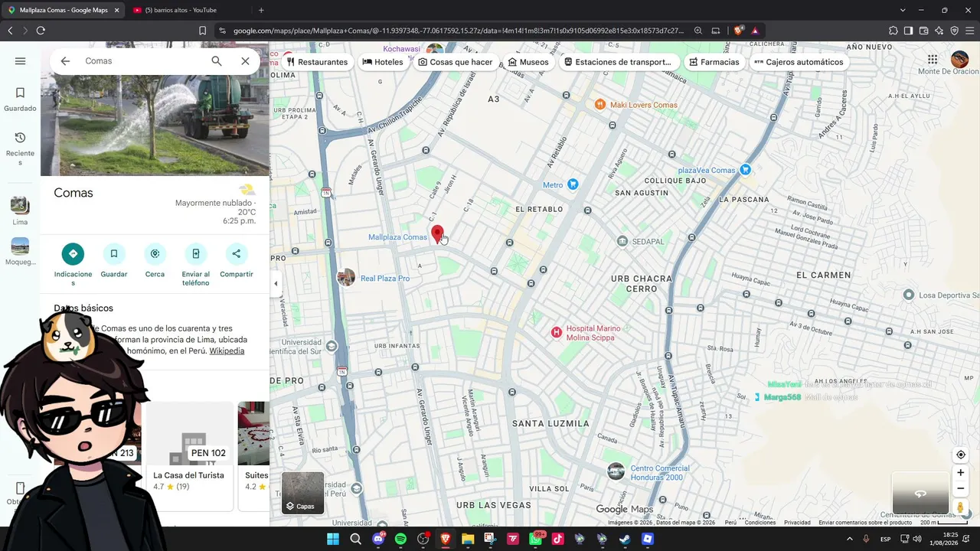This screenshot has width=980, height=551.
Task: Zoom out on the map
Action: click(961, 488)
